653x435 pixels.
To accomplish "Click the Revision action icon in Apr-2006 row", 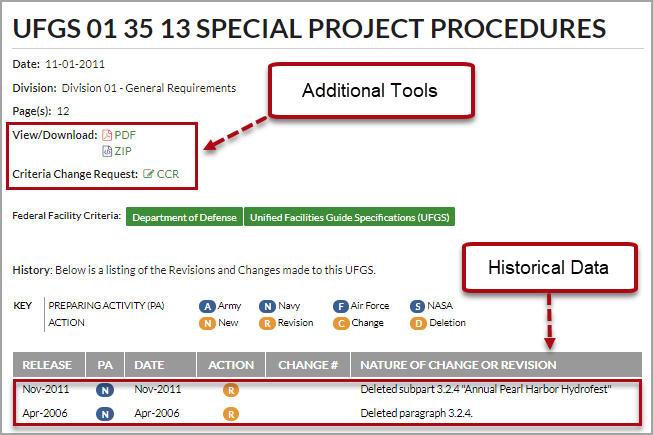I will click(x=231, y=414).
